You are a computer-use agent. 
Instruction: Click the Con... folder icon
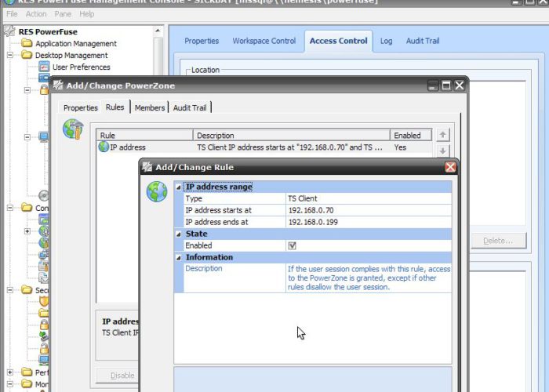point(27,208)
